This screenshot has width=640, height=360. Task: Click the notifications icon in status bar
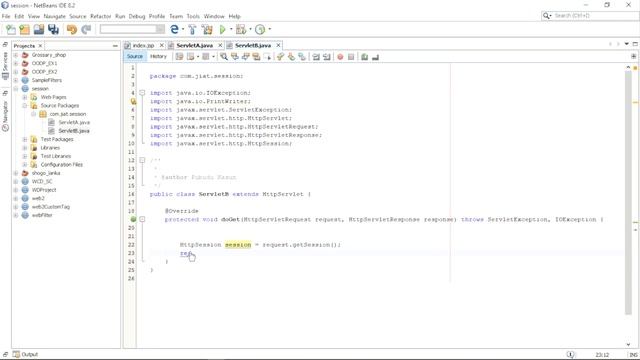[571, 354]
